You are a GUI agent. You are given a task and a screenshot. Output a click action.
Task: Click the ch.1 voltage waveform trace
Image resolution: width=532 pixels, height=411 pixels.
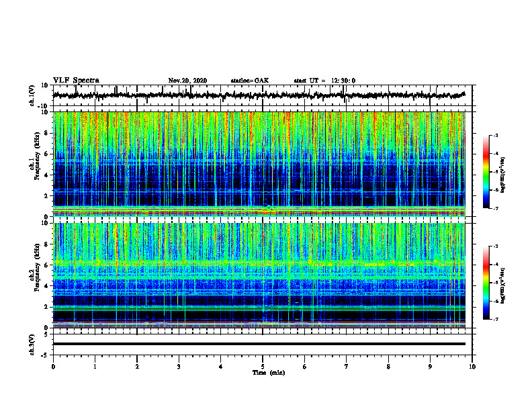(x=259, y=95)
